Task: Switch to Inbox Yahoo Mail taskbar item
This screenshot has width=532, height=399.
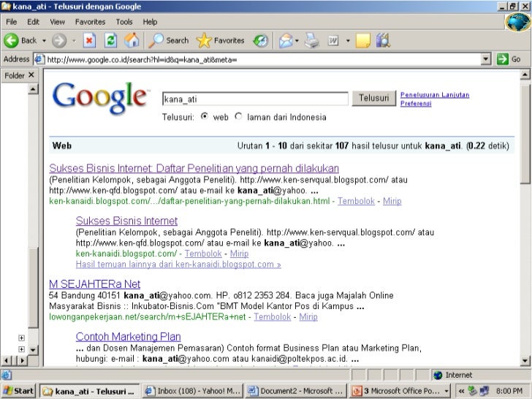Action: click(x=193, y=391)
